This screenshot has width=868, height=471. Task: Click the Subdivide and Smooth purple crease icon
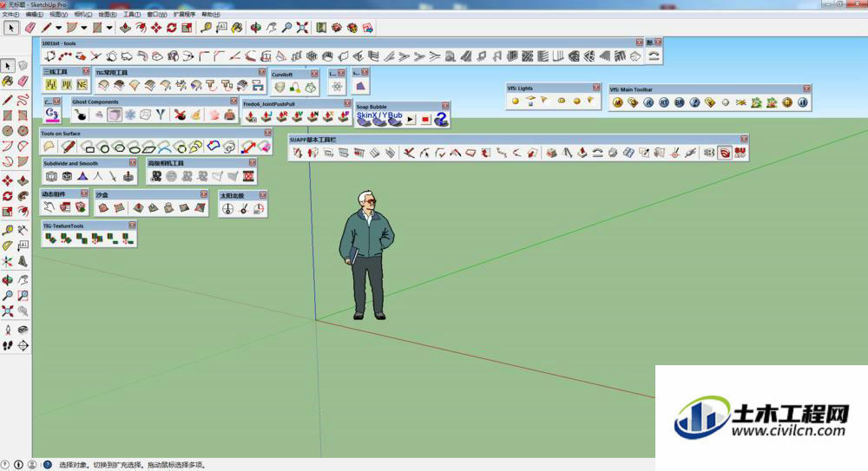pos(82,177)
